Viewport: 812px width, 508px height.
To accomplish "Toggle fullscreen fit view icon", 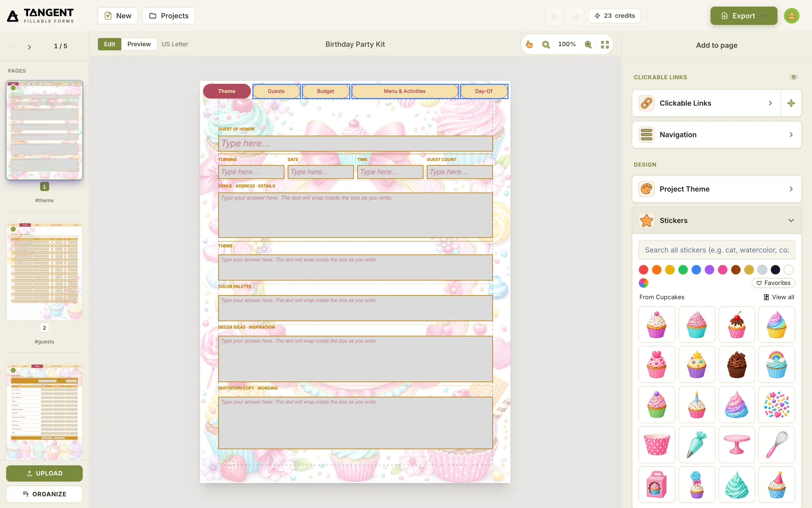I will tap(605, 44).
